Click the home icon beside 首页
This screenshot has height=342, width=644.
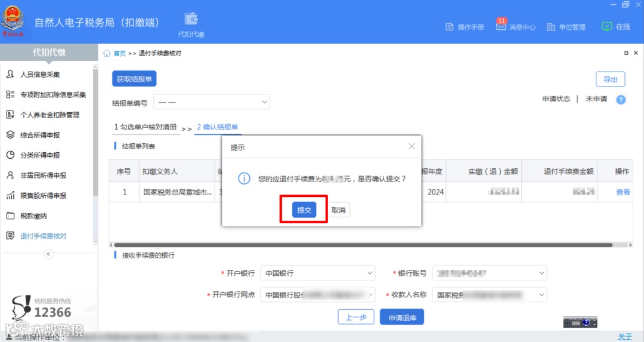[x=107, y=53]
